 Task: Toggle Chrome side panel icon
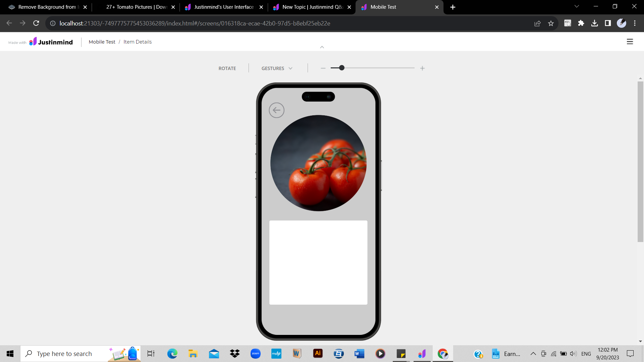[608, 23]
